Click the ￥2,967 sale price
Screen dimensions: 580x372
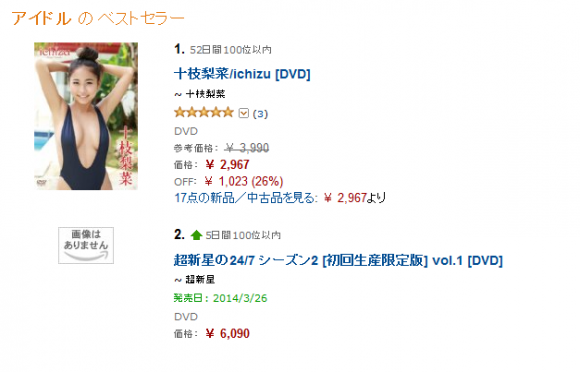(227, 165)
